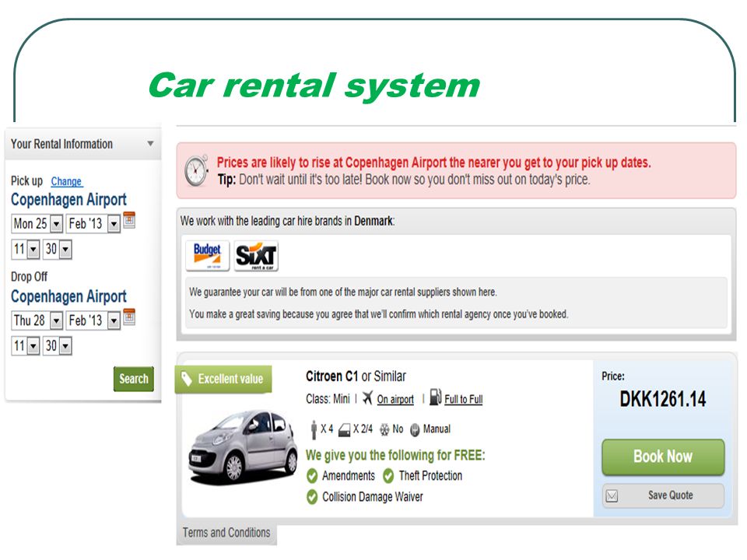
Task: Click the Collision Damage Waiver checkmark icon
Action: (312, 497)
